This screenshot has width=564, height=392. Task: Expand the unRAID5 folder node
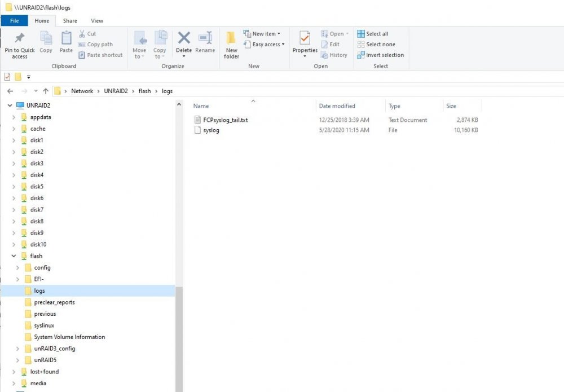(x=17, y=360)
